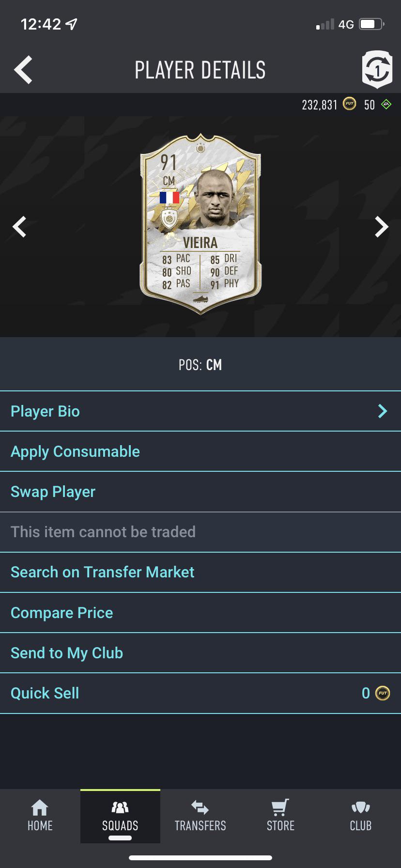Navigate back using the top-left arrow
Screen dimensions: 401x868
point(23,69)
